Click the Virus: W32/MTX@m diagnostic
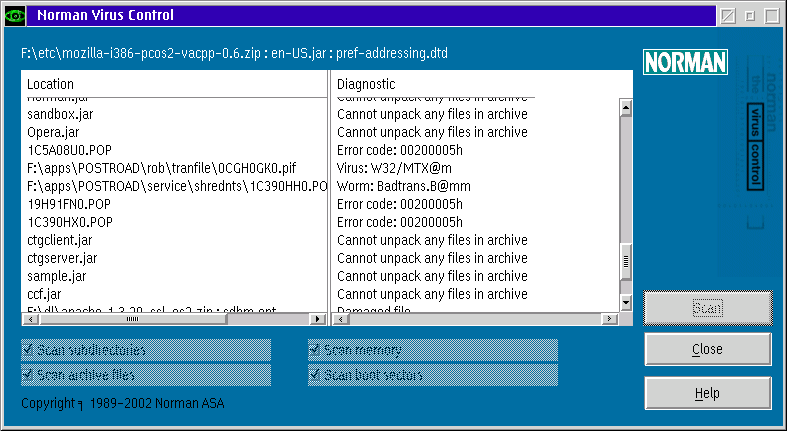787x431 pixels. [x=395, y=168]
